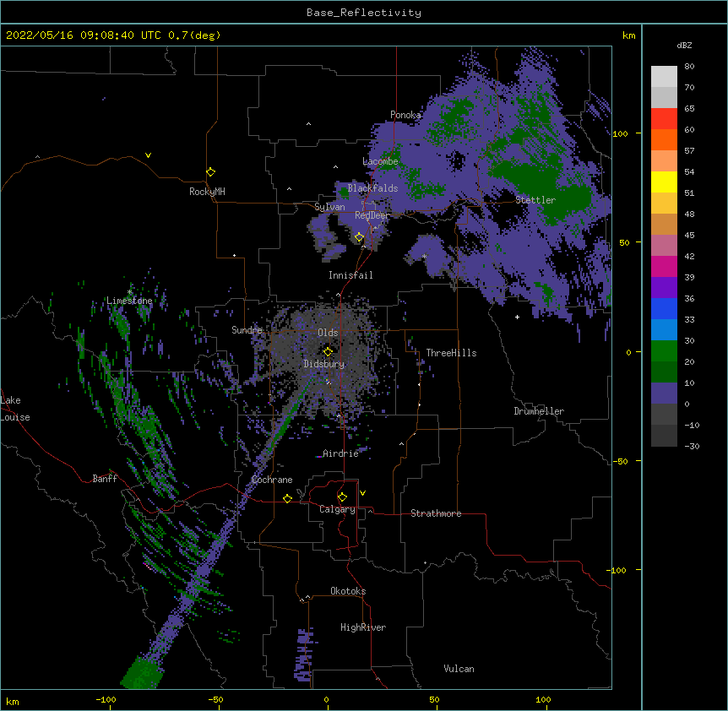Select the Didsbury city label

(x=324, y=364)
